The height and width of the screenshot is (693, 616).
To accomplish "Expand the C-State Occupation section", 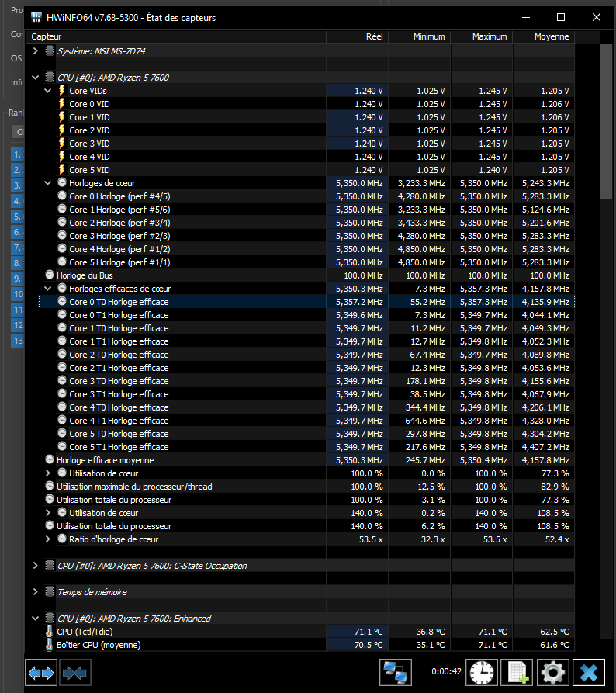I will pyautogui.click(x=36, y=565).
